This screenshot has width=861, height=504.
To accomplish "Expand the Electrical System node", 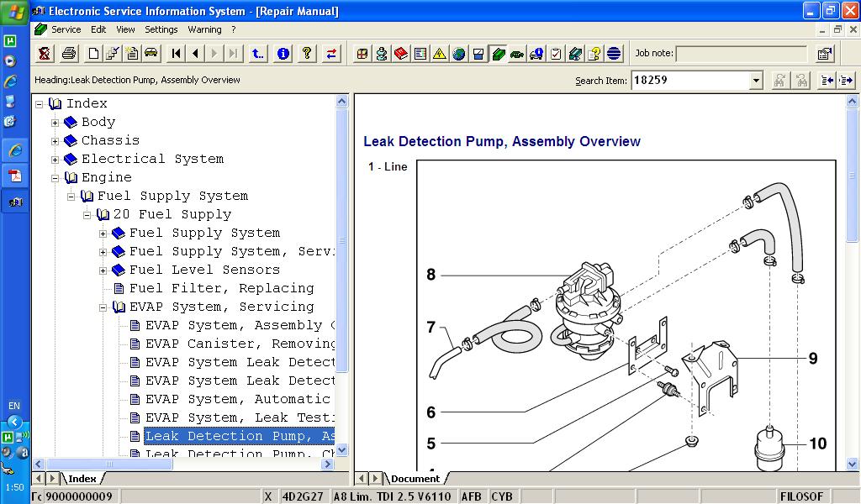I will click(x=55, y=160).
